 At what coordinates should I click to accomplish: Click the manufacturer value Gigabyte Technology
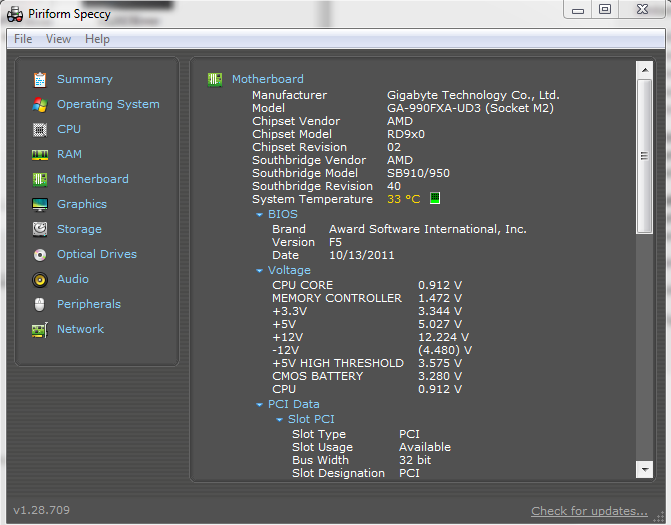click(x=473, y=95)
